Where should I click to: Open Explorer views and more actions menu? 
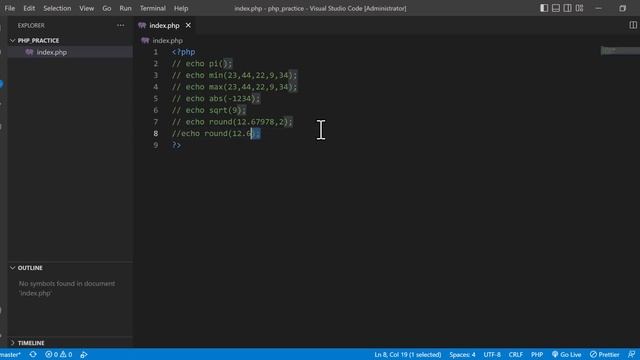(120, 25)
